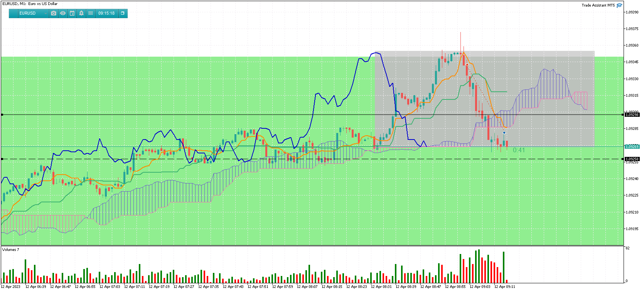Screen dimensions: 644x291
Task: Click the 82 volume scale label
Action: 627,248
